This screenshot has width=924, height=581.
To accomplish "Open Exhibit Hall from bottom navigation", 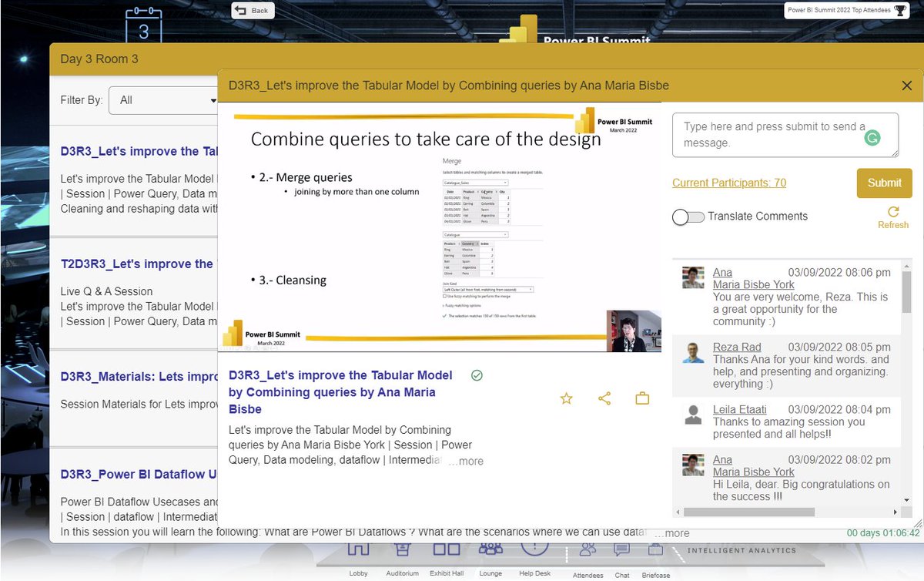I will [446, 559].
